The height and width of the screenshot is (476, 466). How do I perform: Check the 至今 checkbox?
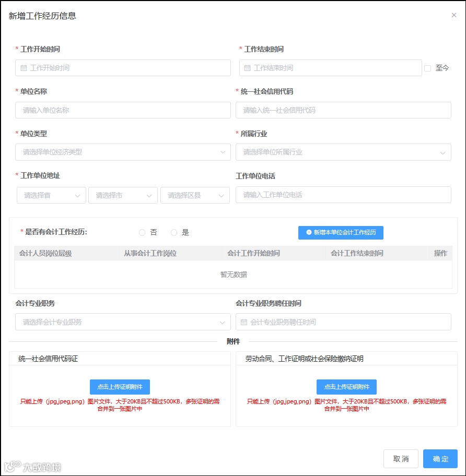(x=427, y=68)
